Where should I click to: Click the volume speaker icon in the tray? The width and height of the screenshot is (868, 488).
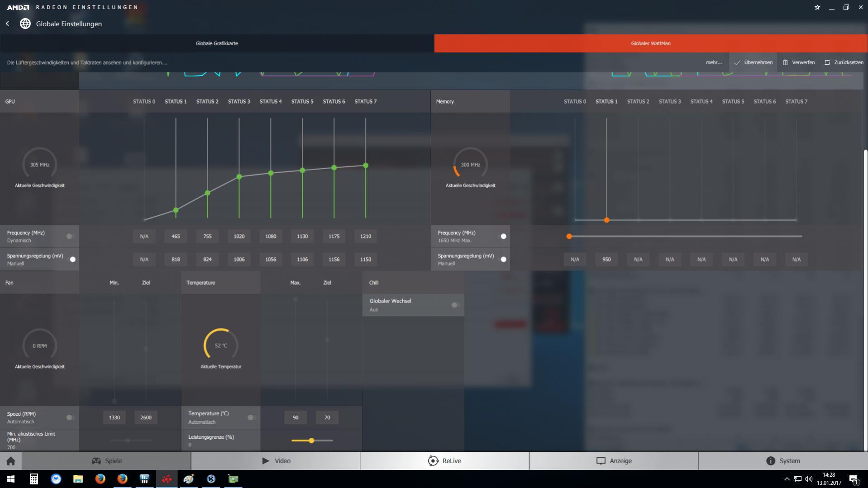[x=809, y=479]
